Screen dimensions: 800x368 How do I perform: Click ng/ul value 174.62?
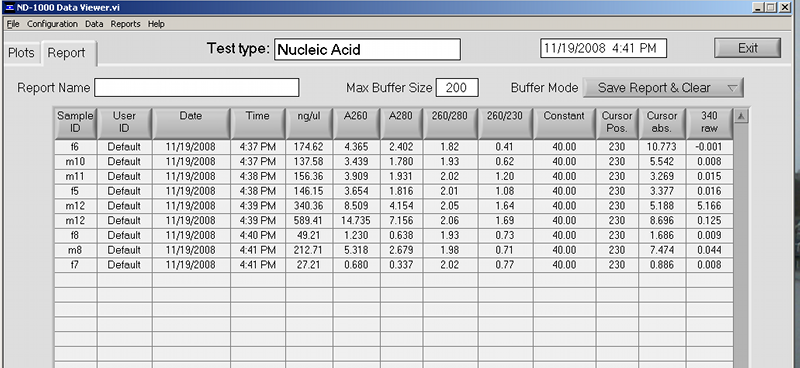pyautogui.click(x=309, y=147)
